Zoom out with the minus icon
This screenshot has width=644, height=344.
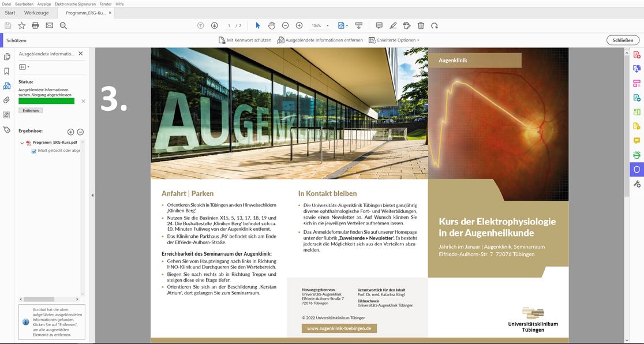coord(286,25)
